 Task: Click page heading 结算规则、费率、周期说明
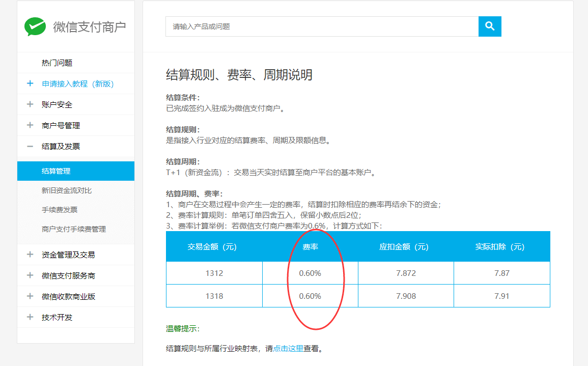[x=239, y=75]
